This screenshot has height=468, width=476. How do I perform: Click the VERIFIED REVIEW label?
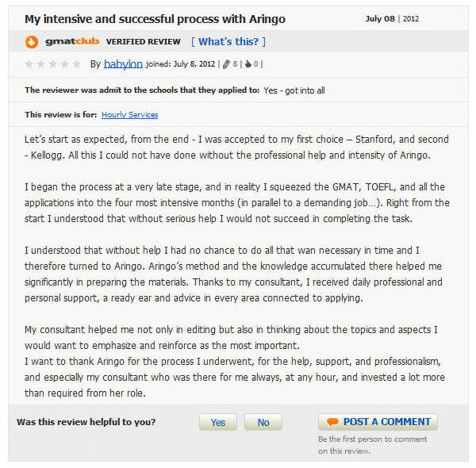point(144,41)
